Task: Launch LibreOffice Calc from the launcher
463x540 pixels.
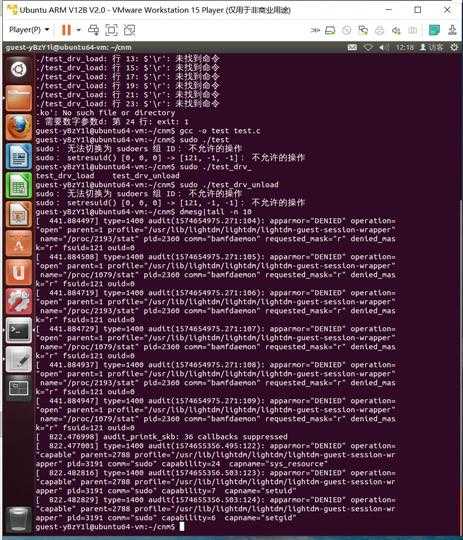Action: tap(19, 185)
